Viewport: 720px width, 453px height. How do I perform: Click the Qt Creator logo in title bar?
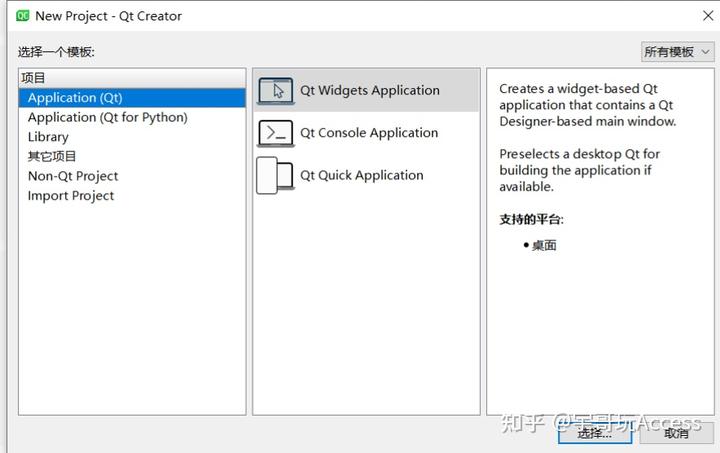22,16
